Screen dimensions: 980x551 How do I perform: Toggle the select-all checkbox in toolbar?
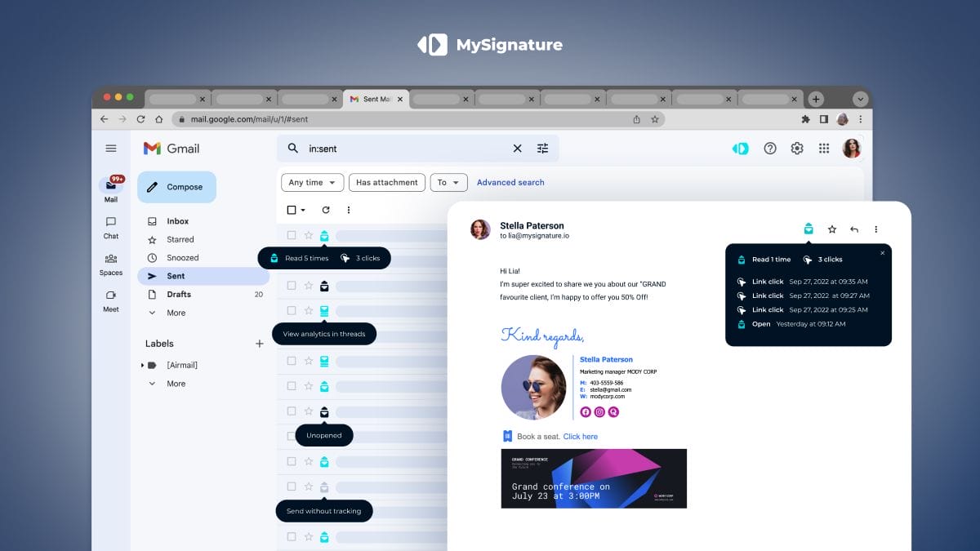[x=292, y=210]
